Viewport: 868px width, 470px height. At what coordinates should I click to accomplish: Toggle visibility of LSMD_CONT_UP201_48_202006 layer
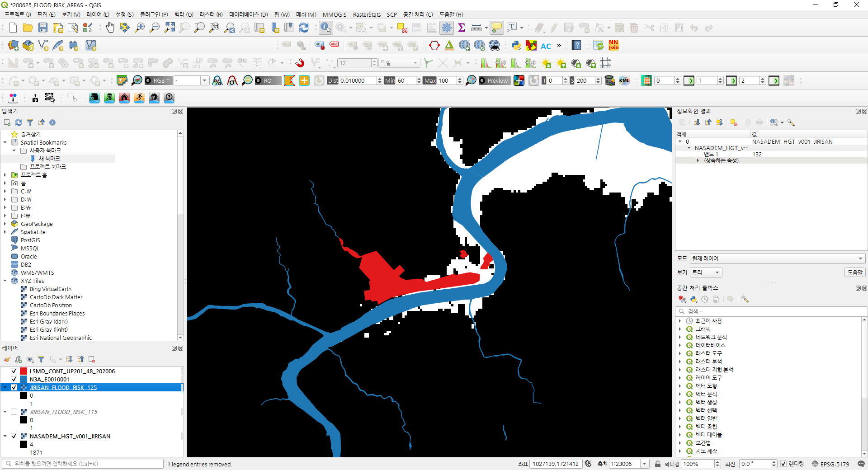click(14, 371)
